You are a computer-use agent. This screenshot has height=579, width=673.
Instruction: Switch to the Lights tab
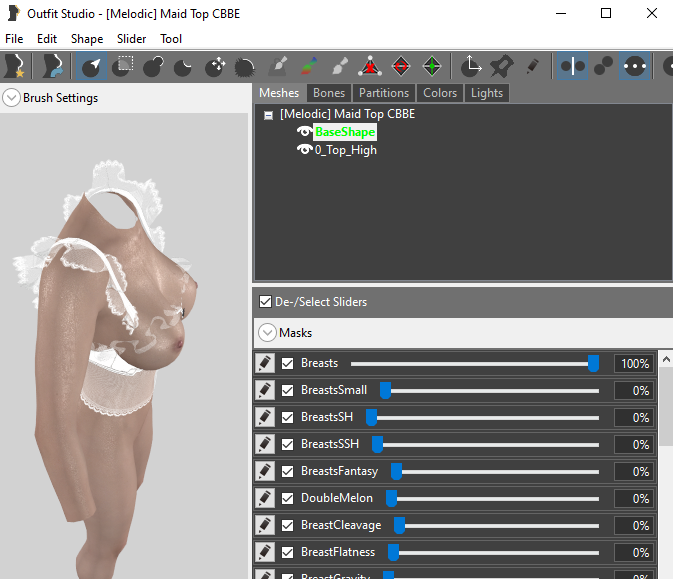(487, 93)
